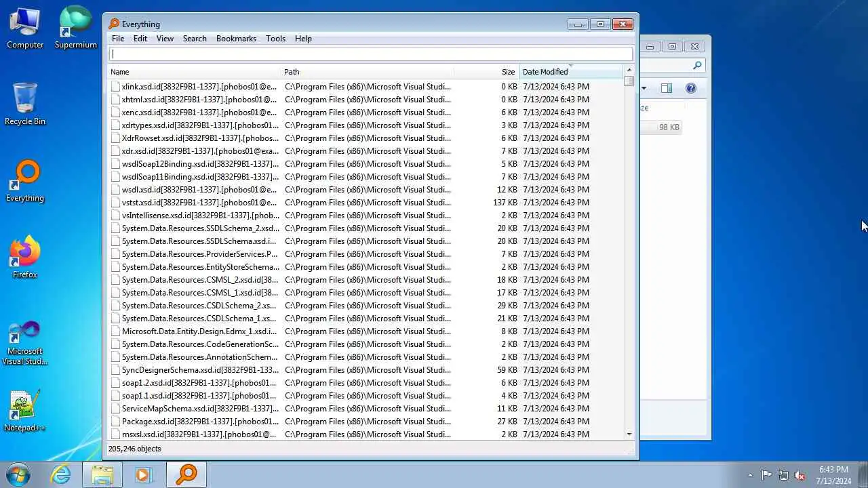868x488 pixels.
Task: Click Show desktop button
Action: (x=863, y=475)
